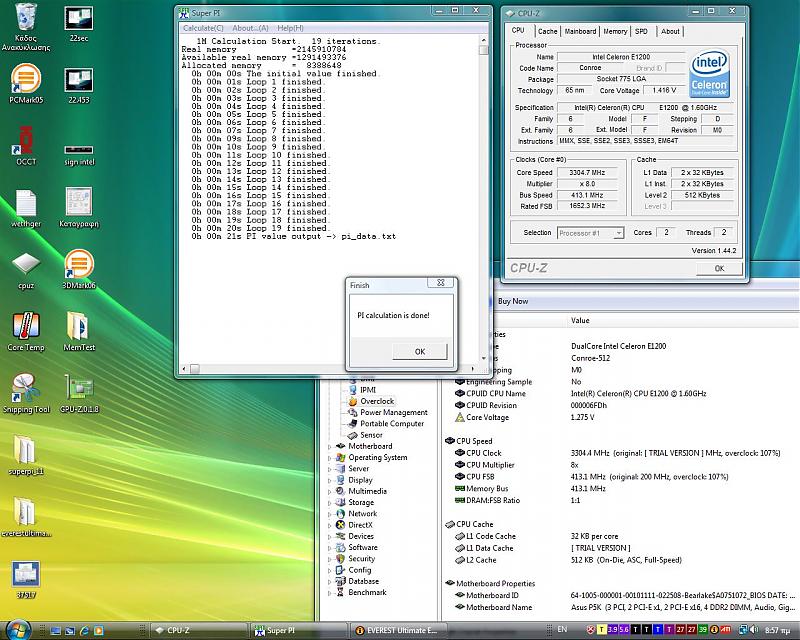Switch to the Cache tab in CPU-Z
800x640 pixels.
pos(547,32)
